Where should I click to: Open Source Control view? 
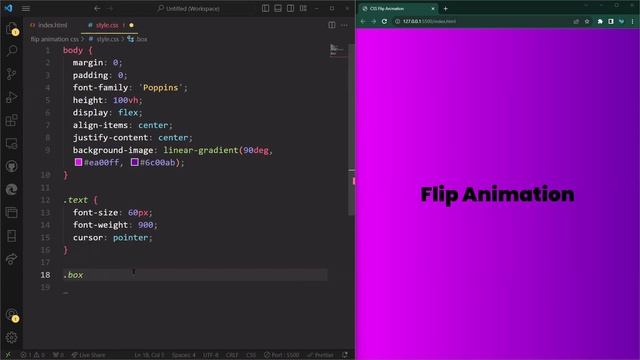(12, 74)
